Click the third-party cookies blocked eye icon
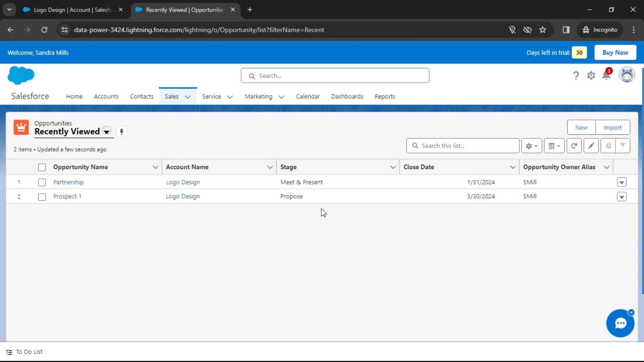The image size is (644, 362). click(527, 30)
